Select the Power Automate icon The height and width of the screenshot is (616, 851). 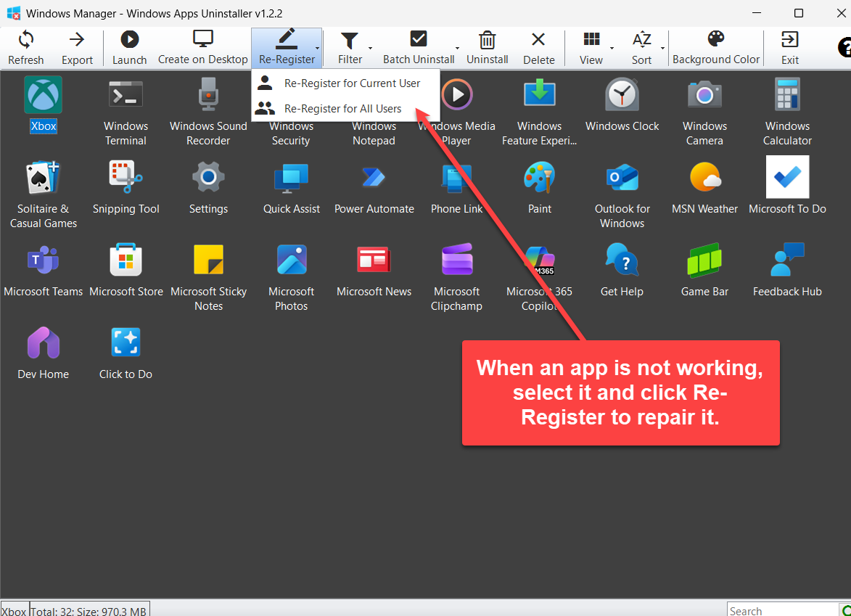(374, 178)
